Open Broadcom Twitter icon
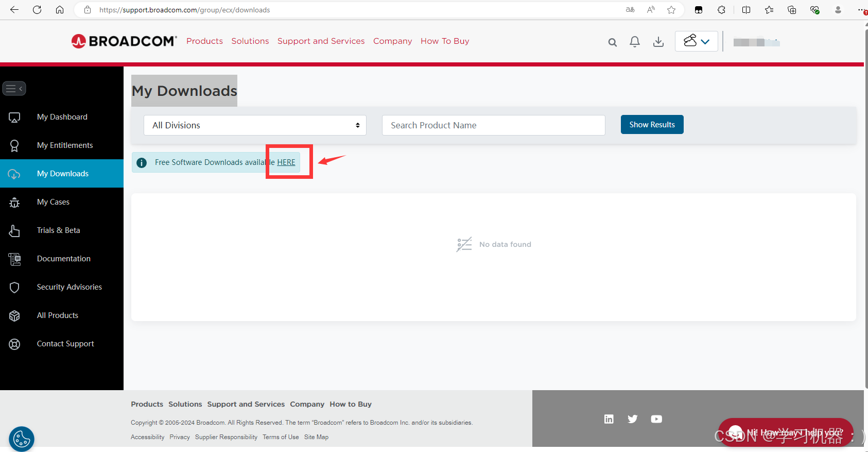The width and height of the screenshot is (868, 452). point(633,419)
